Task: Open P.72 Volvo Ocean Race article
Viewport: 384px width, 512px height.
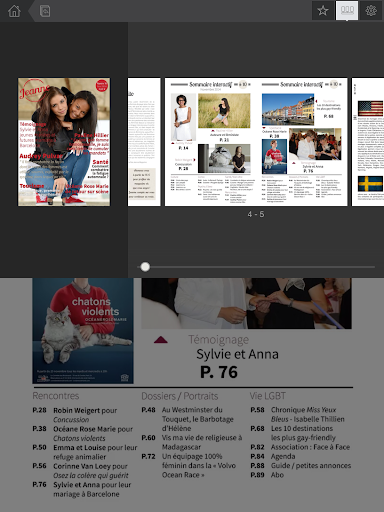Action: tap(189, 465)
